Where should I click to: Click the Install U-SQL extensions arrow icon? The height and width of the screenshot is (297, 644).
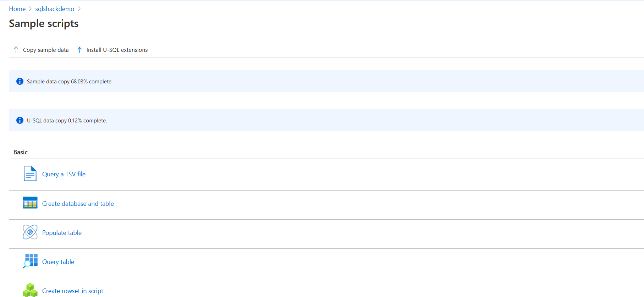coord(79,50)
